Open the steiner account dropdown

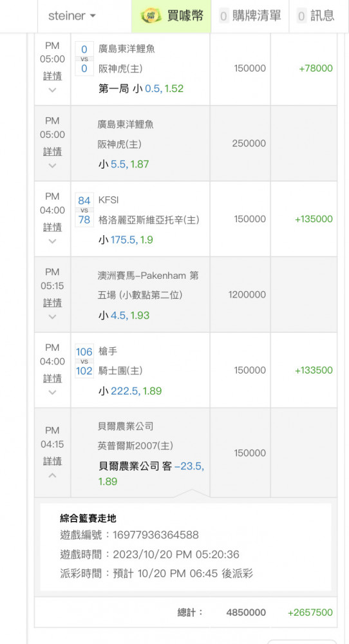point(72,16)
